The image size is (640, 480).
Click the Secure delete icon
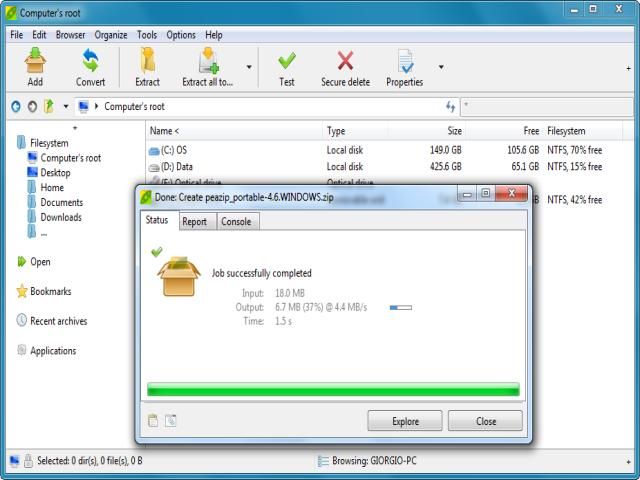345,62
